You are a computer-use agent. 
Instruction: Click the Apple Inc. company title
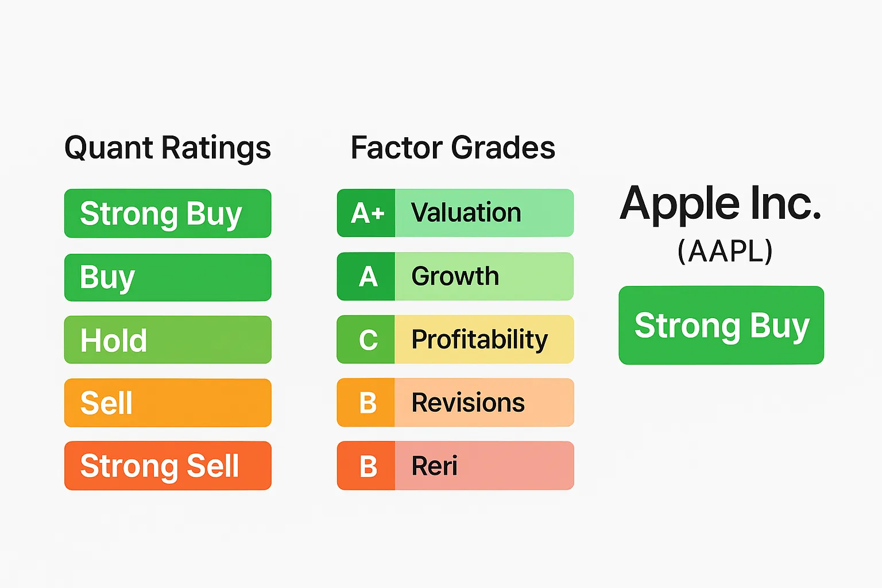coord(721,203)
